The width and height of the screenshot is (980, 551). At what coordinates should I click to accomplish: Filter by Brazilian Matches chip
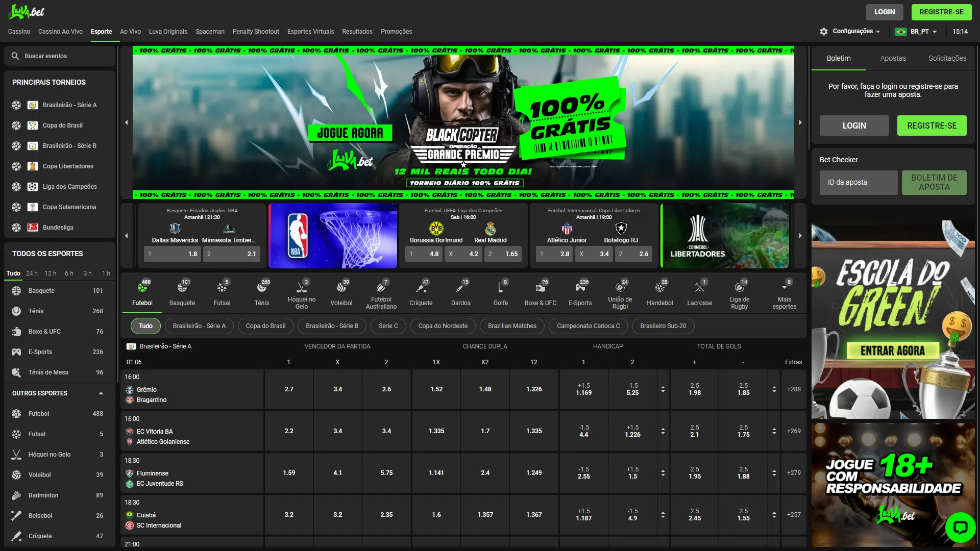(x=512, y=326)
